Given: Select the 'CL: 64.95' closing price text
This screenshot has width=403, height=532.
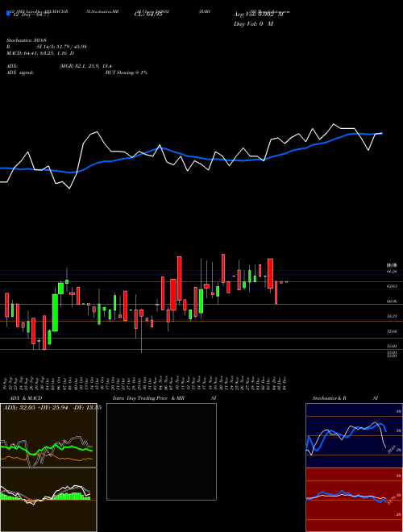Looking at the screenshot, I should click(148, 15).
